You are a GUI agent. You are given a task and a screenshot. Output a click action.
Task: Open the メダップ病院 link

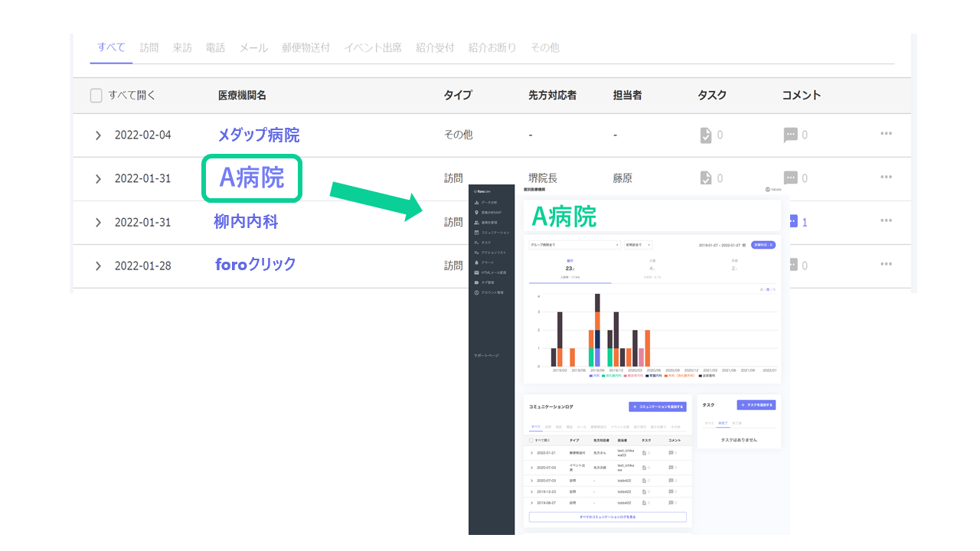click(259, 135)
